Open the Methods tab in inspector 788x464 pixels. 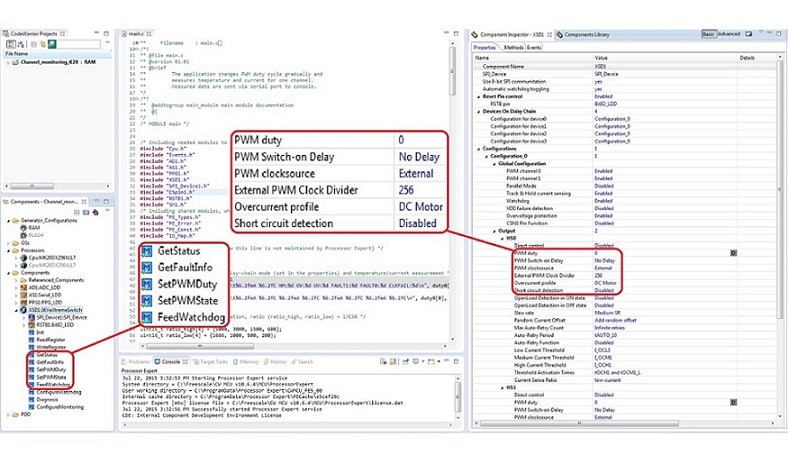[513, 47]
